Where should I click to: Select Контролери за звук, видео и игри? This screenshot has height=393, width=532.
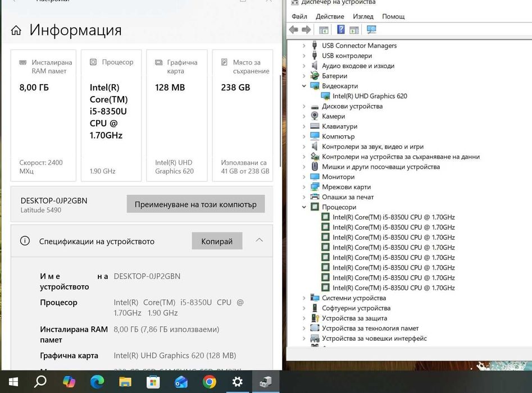coord(372,147)
